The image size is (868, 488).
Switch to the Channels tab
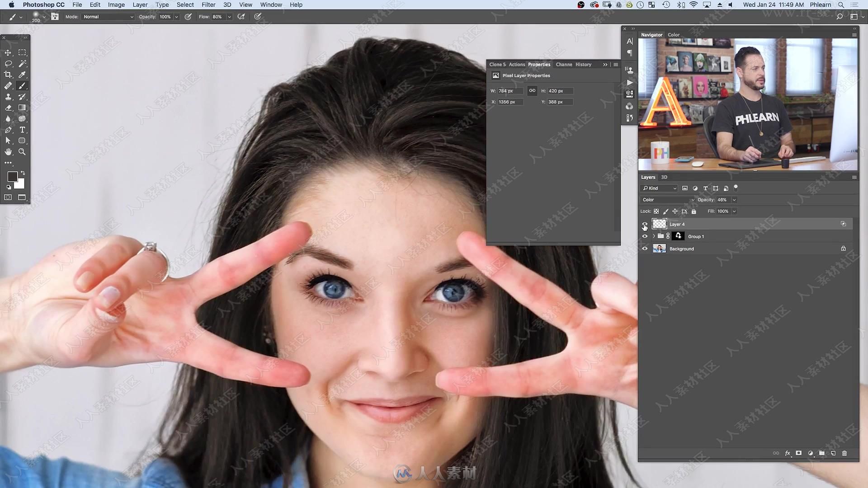point(563,64)
